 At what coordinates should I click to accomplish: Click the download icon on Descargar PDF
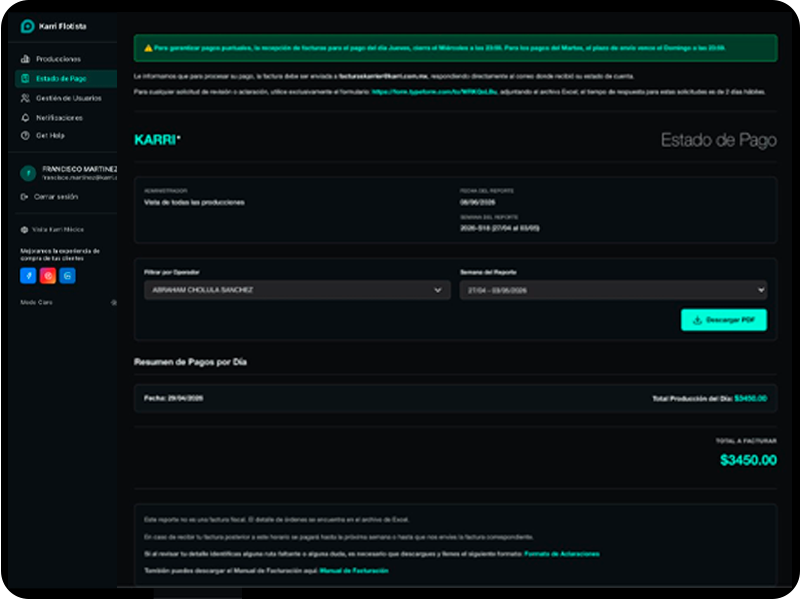click(697, 320)
